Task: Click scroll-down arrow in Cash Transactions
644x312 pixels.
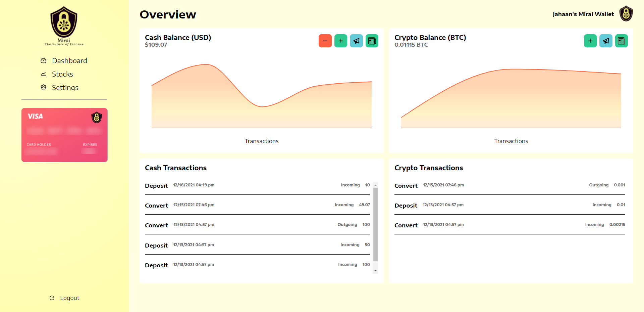Action: (375, 271)
